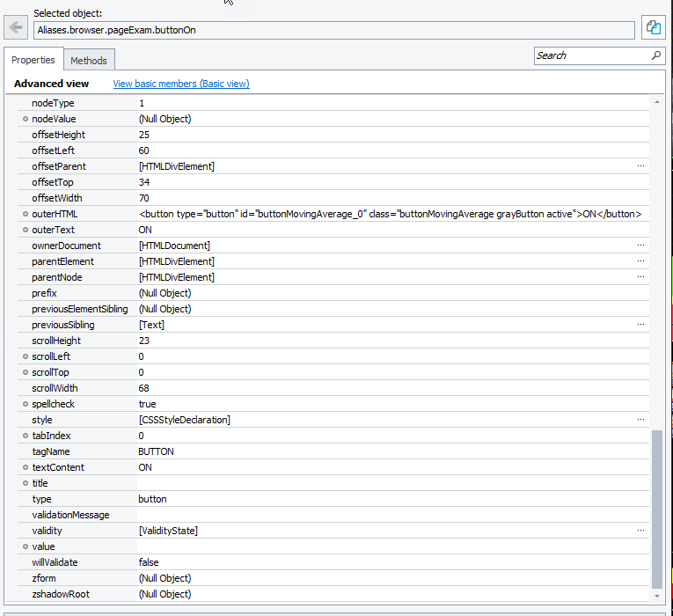Open the ellipsis button for offsetParent
The width and height of the screenshot is (673, 616).
click(x=640, y=166)
